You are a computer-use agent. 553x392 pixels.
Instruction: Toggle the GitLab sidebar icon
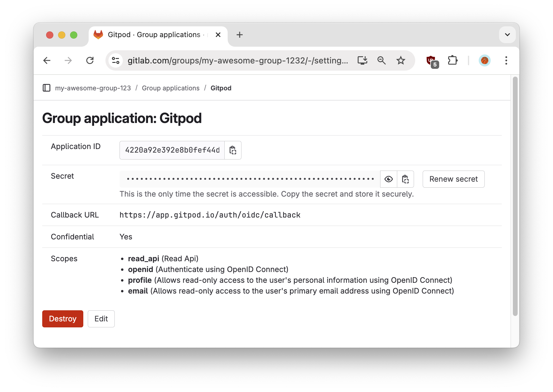[46, 88]
